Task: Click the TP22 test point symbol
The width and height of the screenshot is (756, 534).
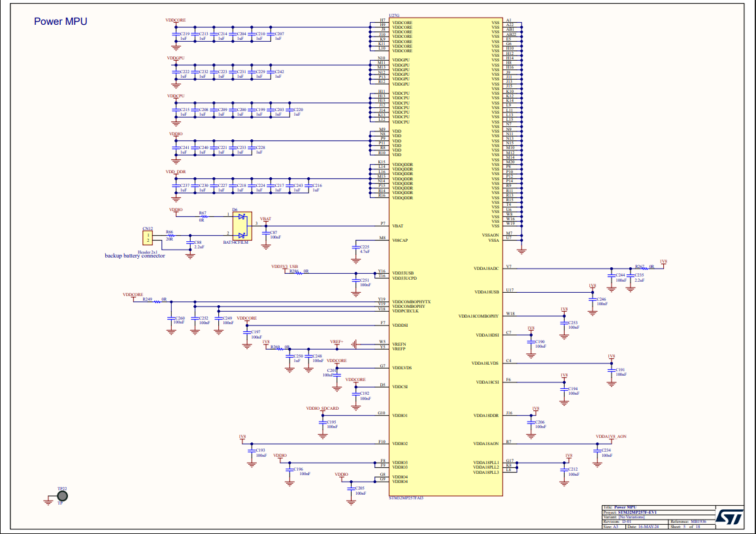Action: tap(62, 496)
